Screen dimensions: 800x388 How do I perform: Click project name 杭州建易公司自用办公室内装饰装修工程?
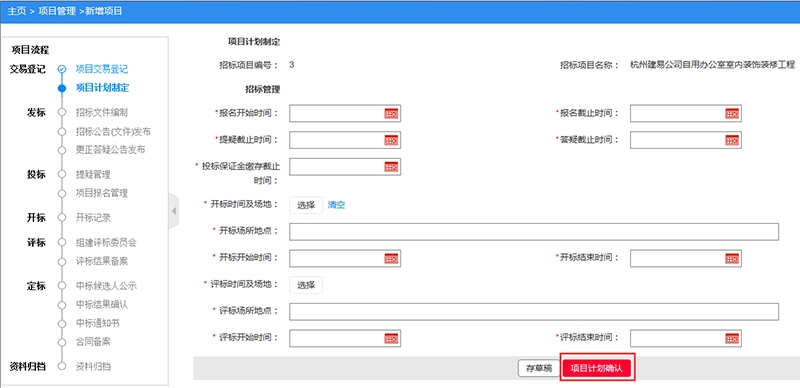[x=713, y=65]
